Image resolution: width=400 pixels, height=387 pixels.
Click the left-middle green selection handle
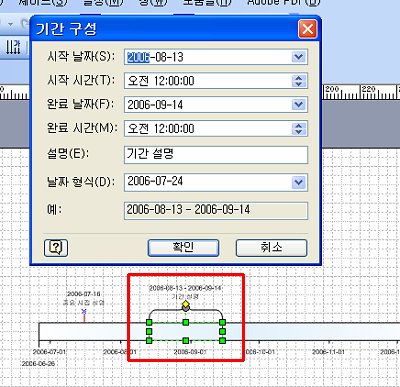coord(149,332)
